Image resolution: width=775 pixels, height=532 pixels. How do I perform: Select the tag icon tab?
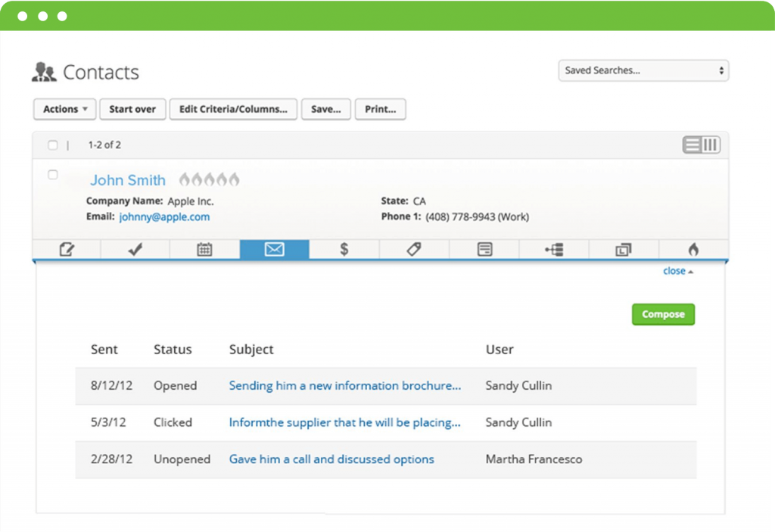(413, 249)
